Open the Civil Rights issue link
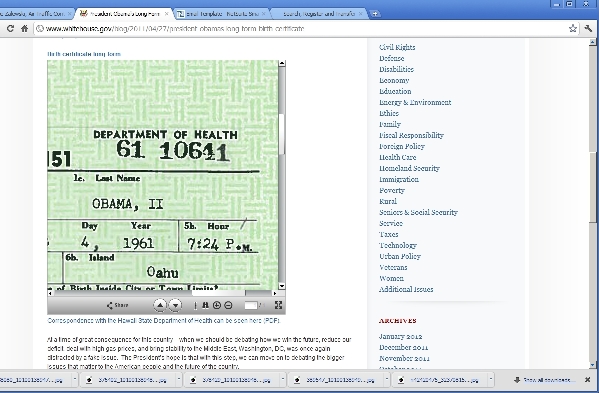Image resolution: width=599 pixels, height=393 pixels. pos(397,47)
